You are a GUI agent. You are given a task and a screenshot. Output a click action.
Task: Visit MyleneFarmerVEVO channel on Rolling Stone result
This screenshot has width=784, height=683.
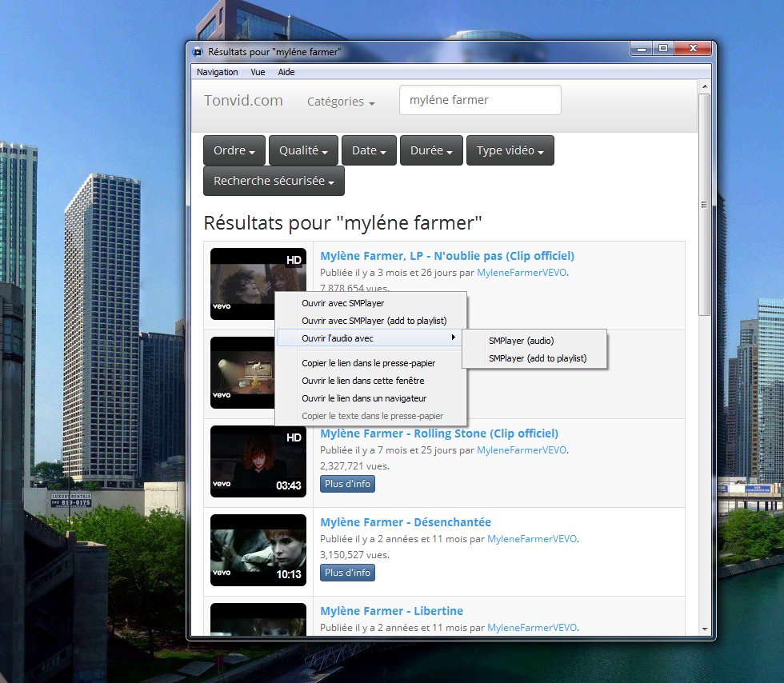(522, 450)
